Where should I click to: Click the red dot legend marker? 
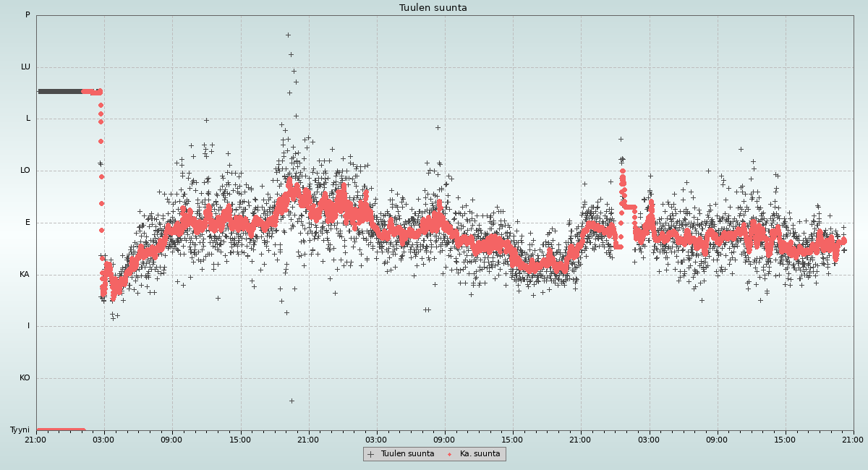(x=449, y=454)
